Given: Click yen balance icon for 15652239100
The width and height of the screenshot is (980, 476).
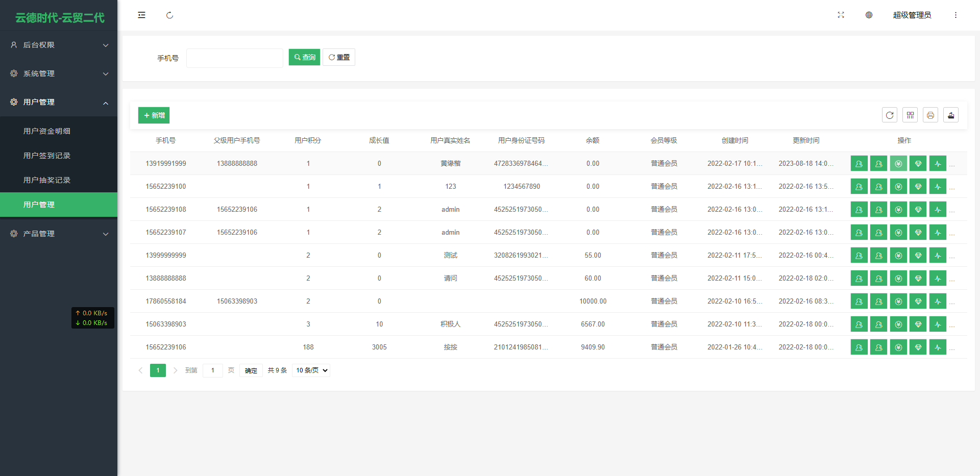Looking at the screenshot, I should tap(898, 187).
